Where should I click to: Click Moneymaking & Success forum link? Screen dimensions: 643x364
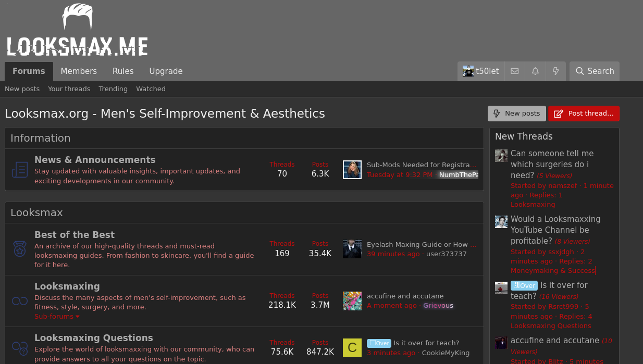point(553,271)
